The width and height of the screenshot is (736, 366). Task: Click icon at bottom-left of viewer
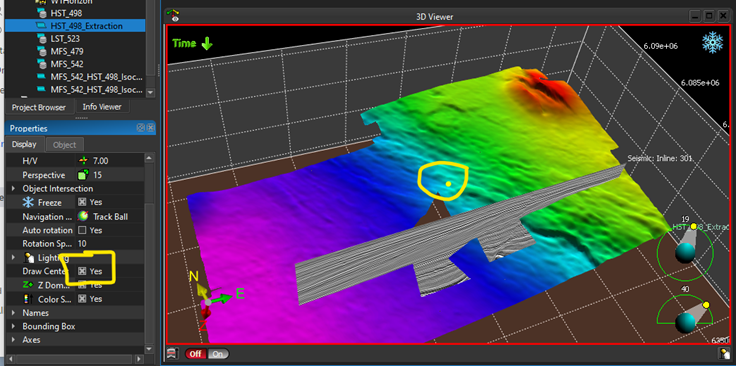click(x=173, y=353)
